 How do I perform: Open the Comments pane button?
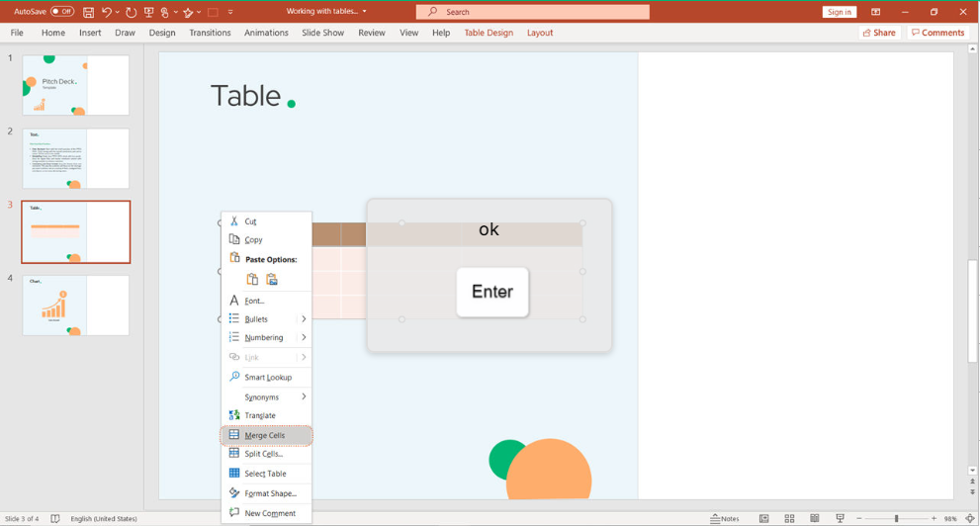(937, 33)
